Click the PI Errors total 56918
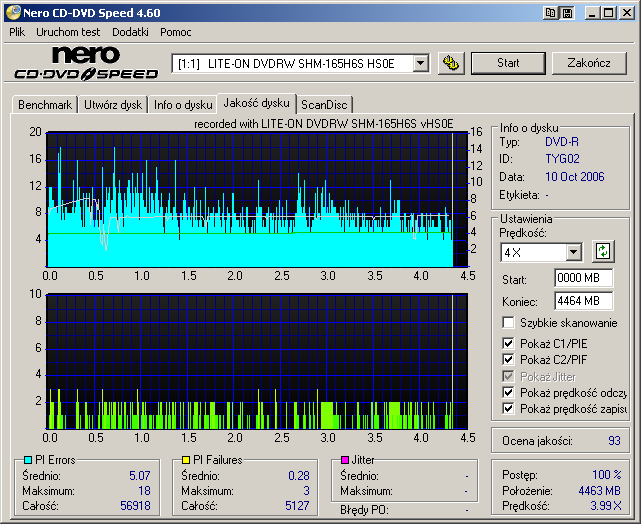Image resolution: width=641 pixels, height=524 pixels. [135, 506]
